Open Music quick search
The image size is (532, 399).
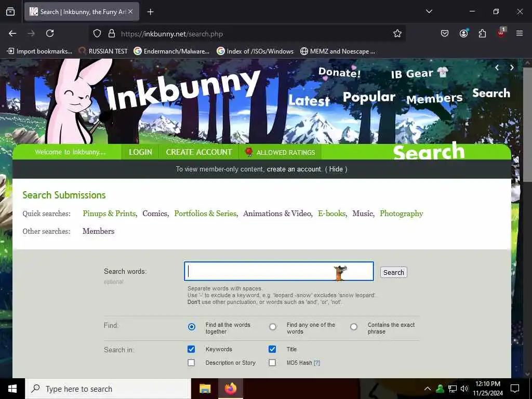(x=363, y=214)
